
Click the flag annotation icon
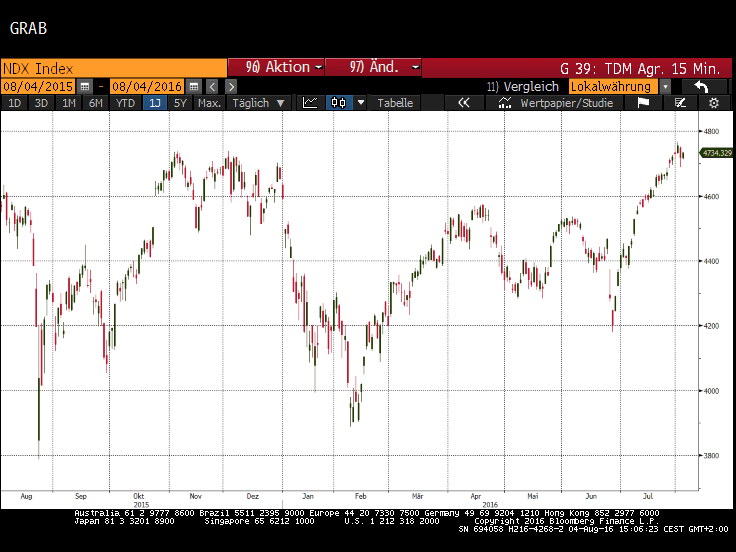[643, 103]
